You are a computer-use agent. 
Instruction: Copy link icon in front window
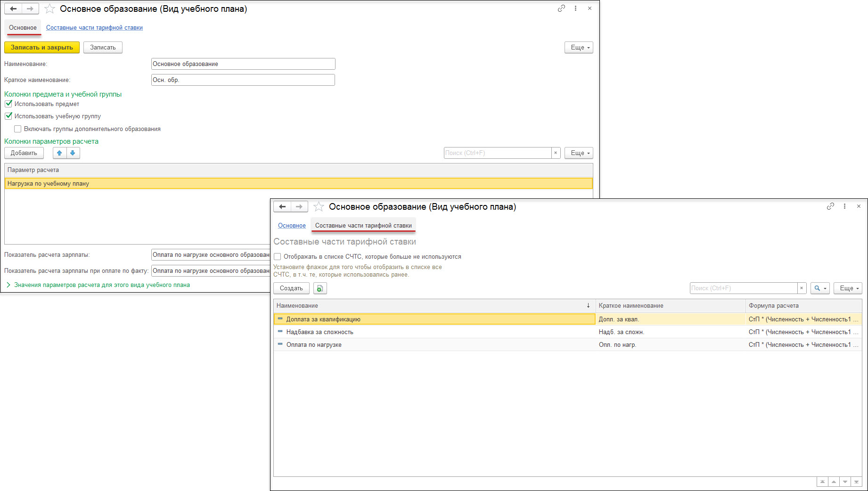830,206
